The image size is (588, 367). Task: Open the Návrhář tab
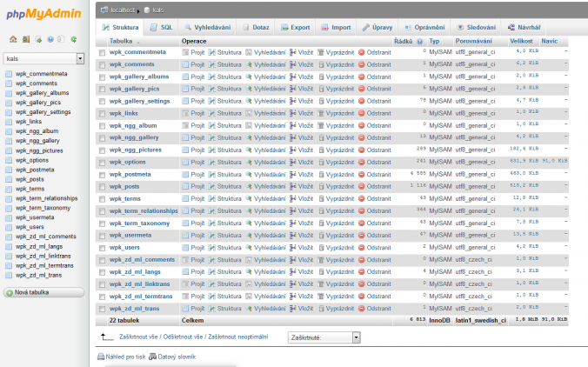tap(524, 27)
